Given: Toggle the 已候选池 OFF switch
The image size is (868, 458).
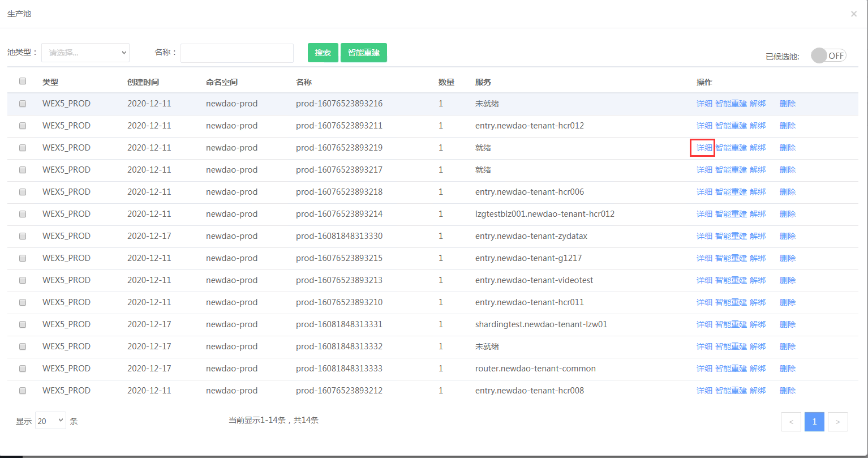Looking at the screenshot, I should (828, 55).
